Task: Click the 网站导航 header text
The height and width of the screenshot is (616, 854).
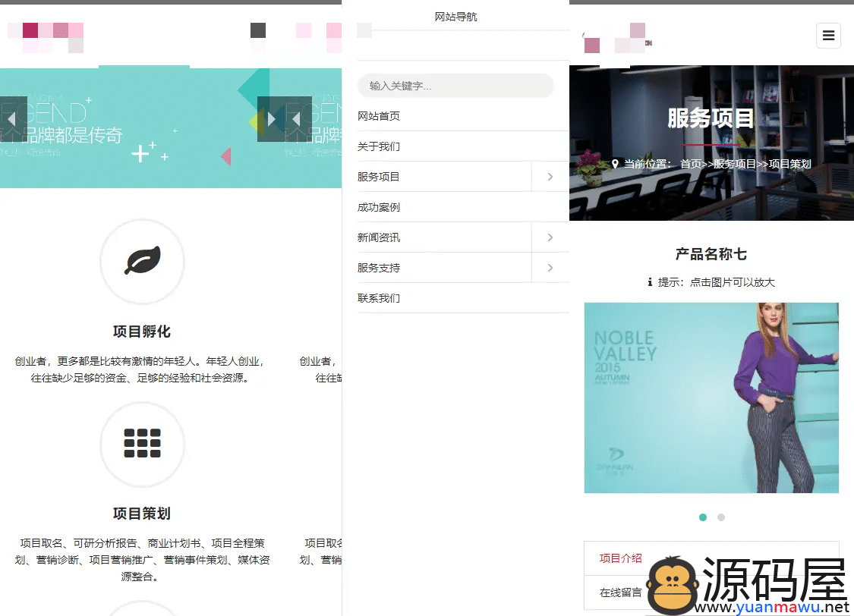Action: pyautogui.click(x=456, y=17)
